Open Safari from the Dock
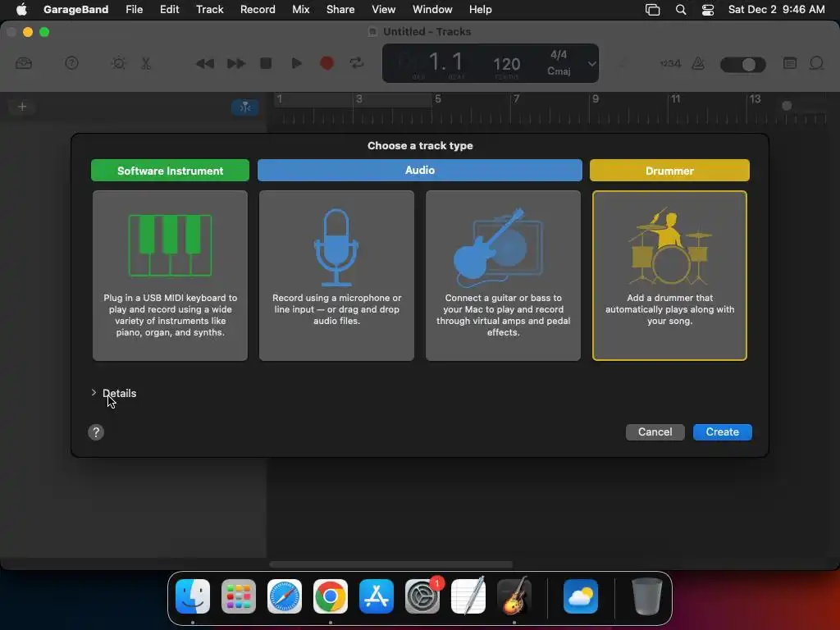The width and height of the screenshot is (840, 630). 285,596
